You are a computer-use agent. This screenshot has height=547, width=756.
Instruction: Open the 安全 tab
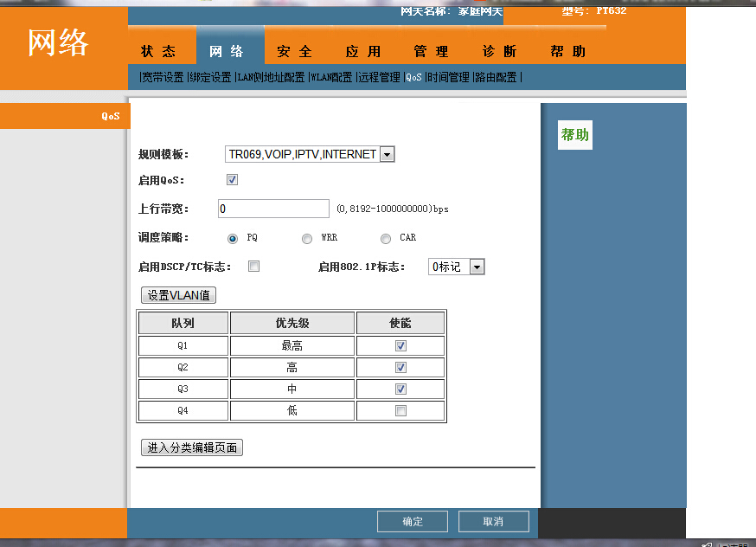(294, 52)
